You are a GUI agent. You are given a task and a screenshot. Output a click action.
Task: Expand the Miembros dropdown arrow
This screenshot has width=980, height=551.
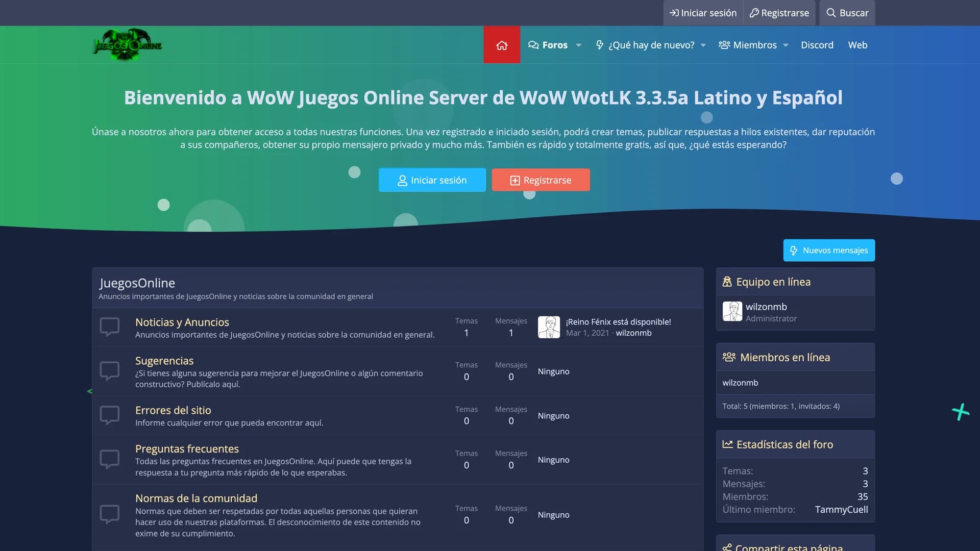(786, 45)
